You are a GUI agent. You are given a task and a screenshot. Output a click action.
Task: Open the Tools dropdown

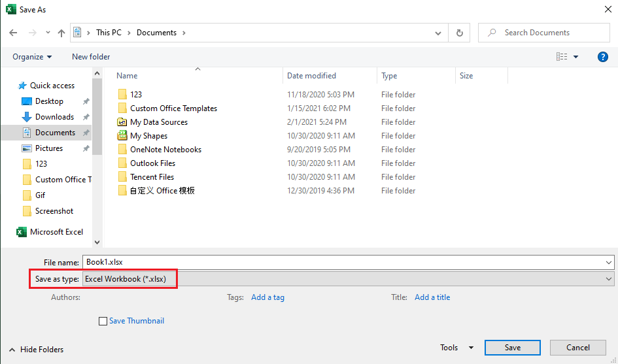coord(456,348)
